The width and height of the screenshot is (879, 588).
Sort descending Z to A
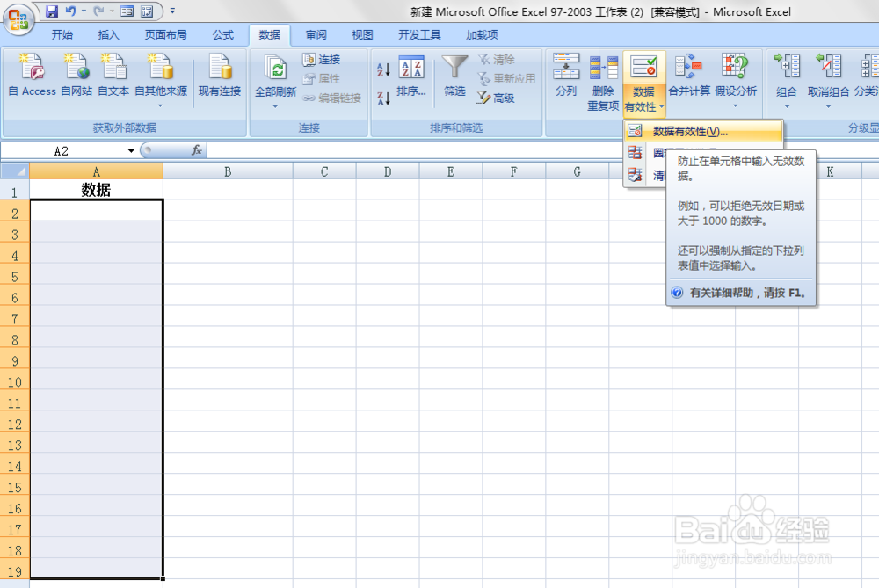pos(383,98)
